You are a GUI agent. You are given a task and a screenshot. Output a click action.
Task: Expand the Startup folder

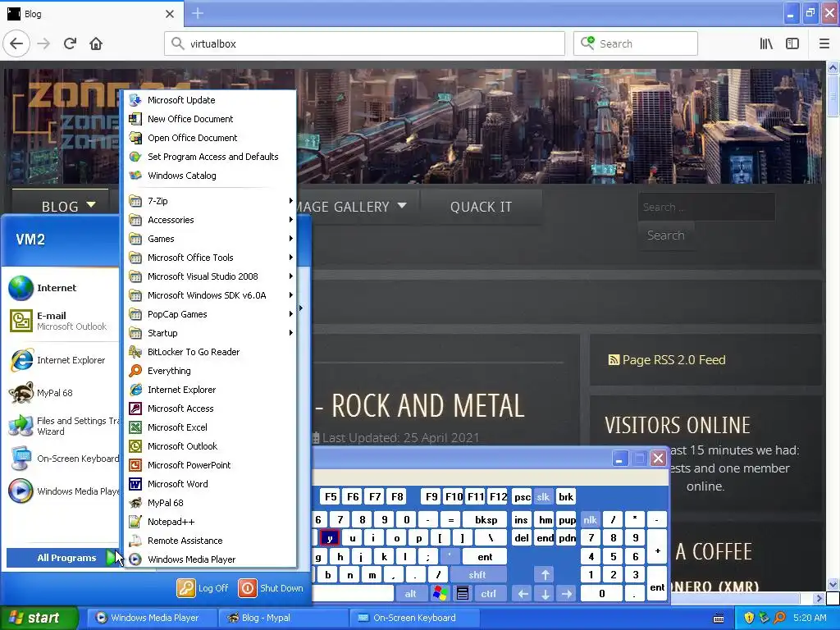(210, 333)
